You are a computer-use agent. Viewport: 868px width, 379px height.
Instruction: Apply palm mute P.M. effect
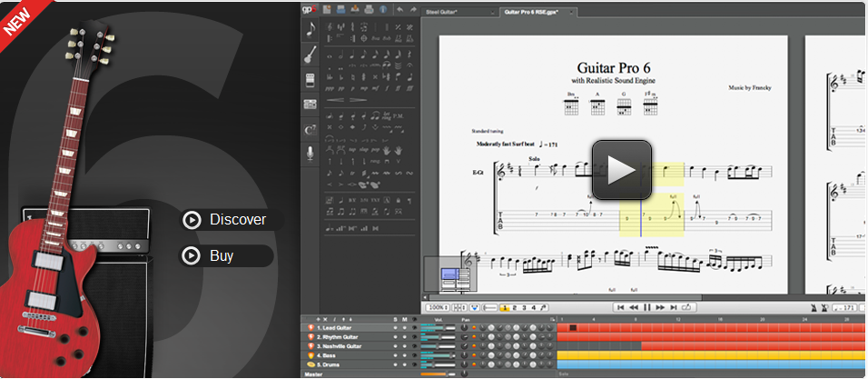pos(398,116)
